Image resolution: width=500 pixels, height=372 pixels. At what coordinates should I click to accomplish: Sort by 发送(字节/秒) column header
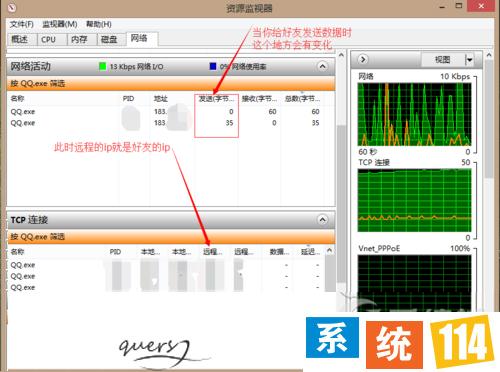[216, 99]
